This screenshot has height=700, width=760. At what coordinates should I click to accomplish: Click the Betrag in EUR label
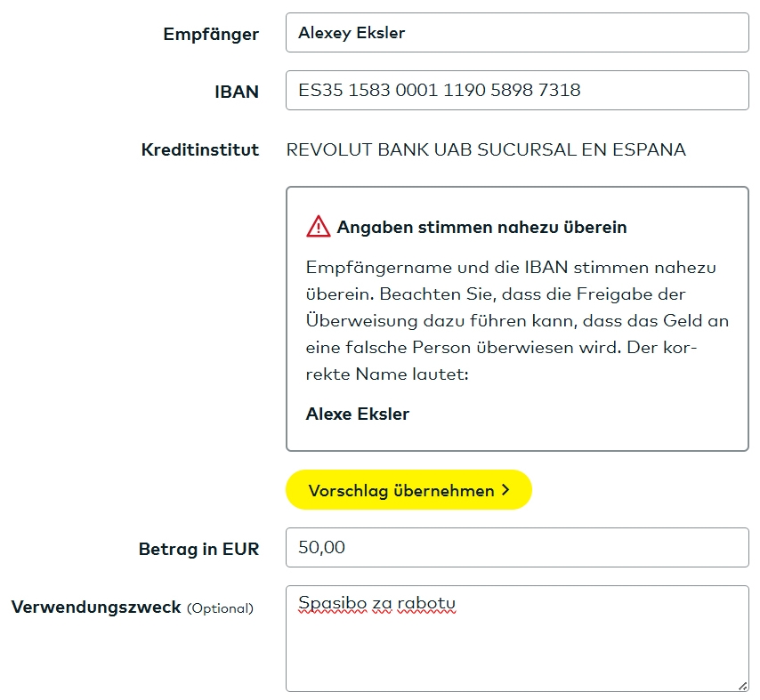pyautogui.click(x=198, y=549)
